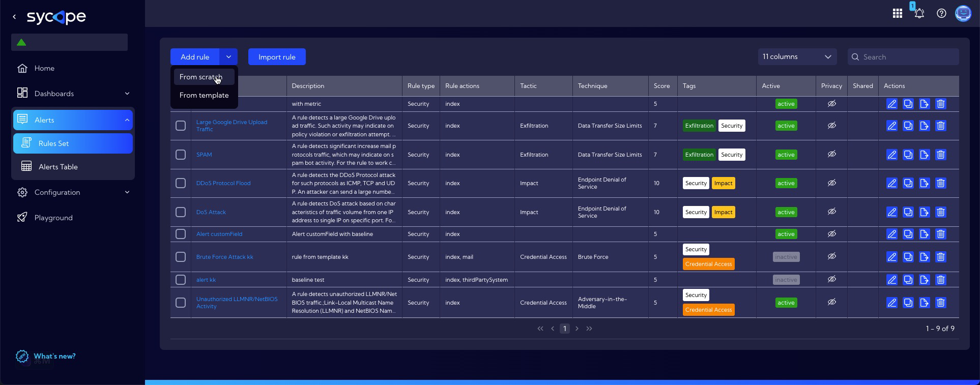
Task: Delete the DDoS Protocol Flood rule
Action: (941, 183)
